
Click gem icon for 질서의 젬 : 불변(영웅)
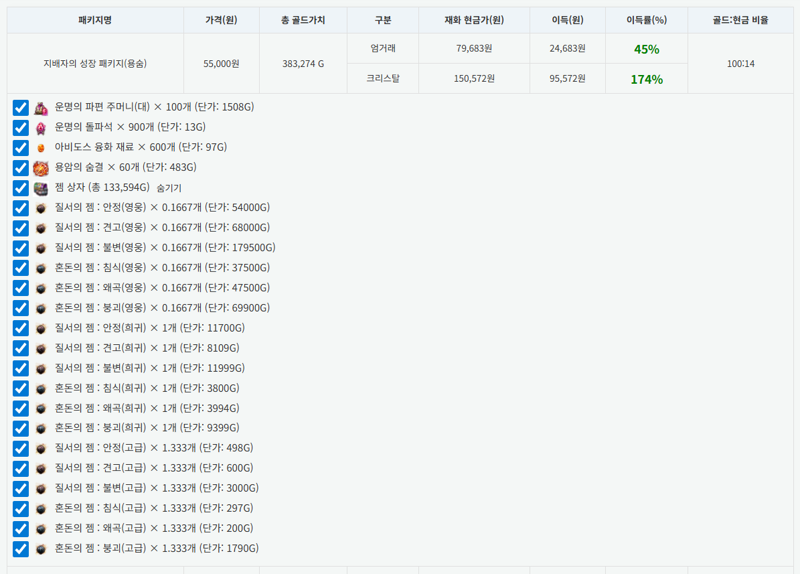coord(41,248)
